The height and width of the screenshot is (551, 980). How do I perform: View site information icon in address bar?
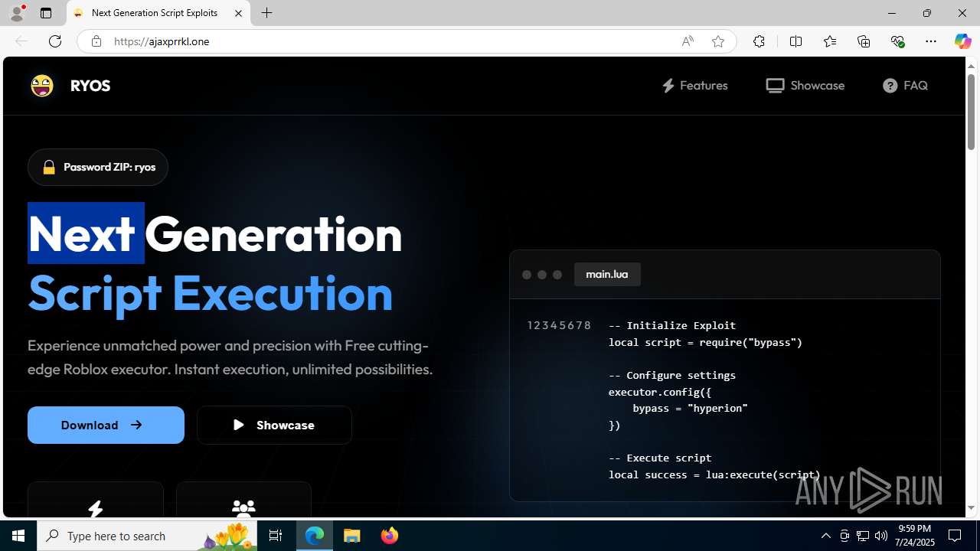(x=96, y=41)
